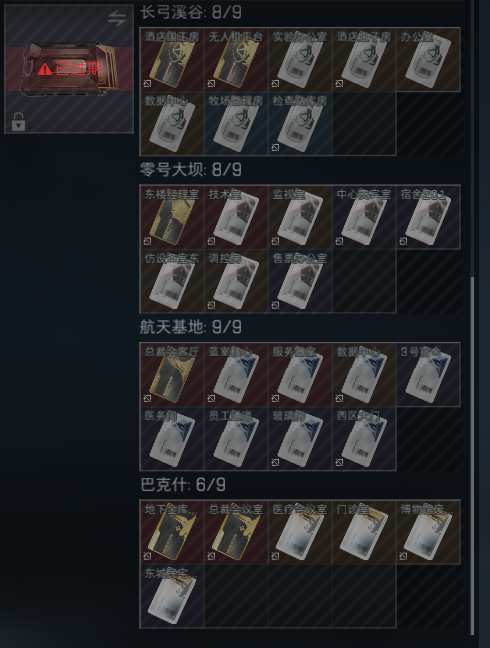Select the 3号宿舍 keycard
This screenshot has height=648, width=490.
click(428, 374)
